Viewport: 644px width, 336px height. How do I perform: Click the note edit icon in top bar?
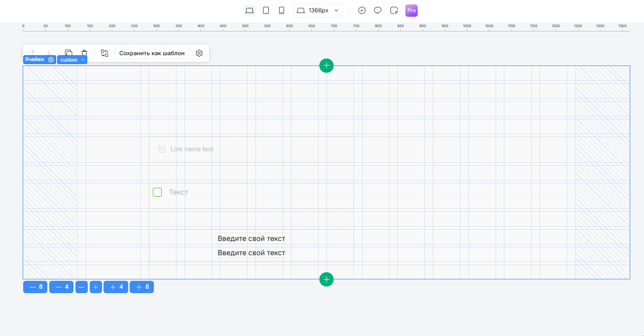394,10
